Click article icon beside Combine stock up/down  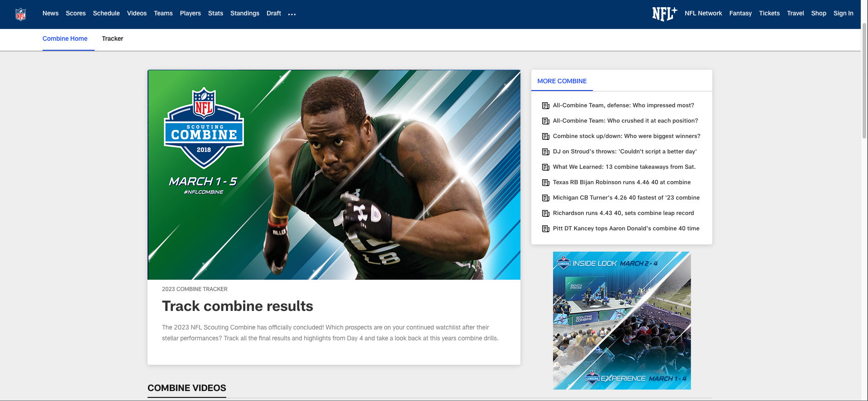(546, 136)
